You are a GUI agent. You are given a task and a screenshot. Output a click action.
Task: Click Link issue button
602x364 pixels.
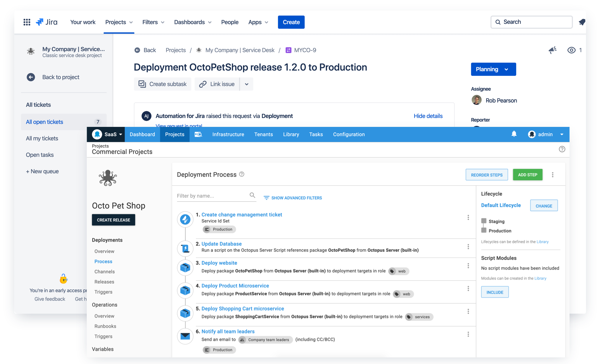tap(217, 84)
